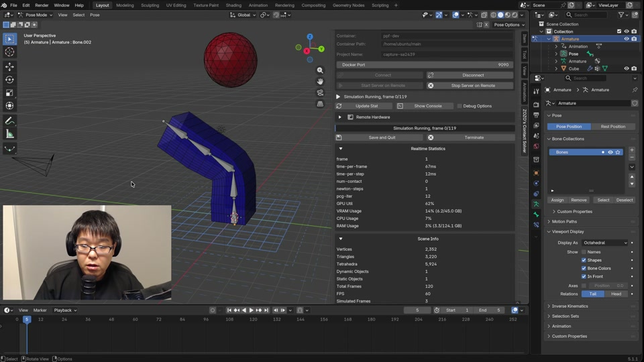Click the Update Stat refresh icon

tap(339, 106)
